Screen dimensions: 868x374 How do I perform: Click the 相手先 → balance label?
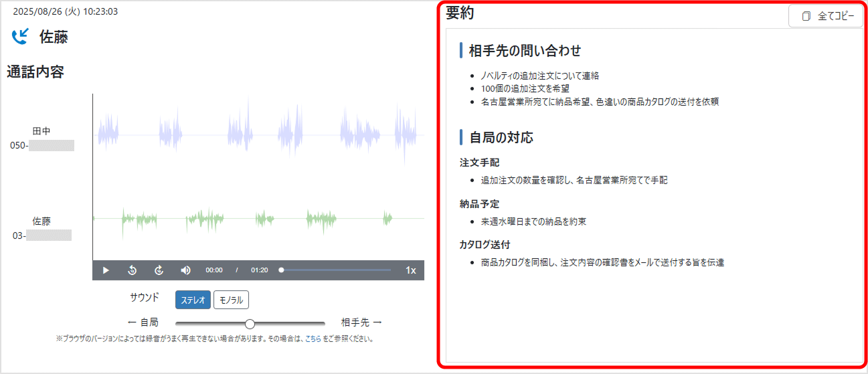(361, 322)
